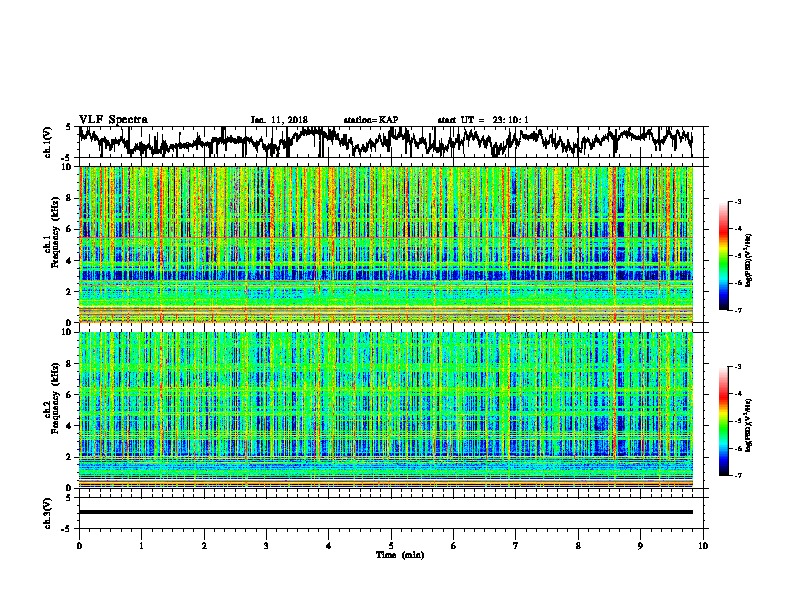Click time axis tick label "2"
792x612 pixels.
pos(204,546)
